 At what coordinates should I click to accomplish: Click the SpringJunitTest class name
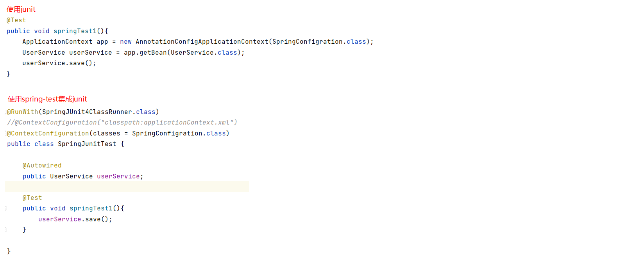[x=87, y=144]
